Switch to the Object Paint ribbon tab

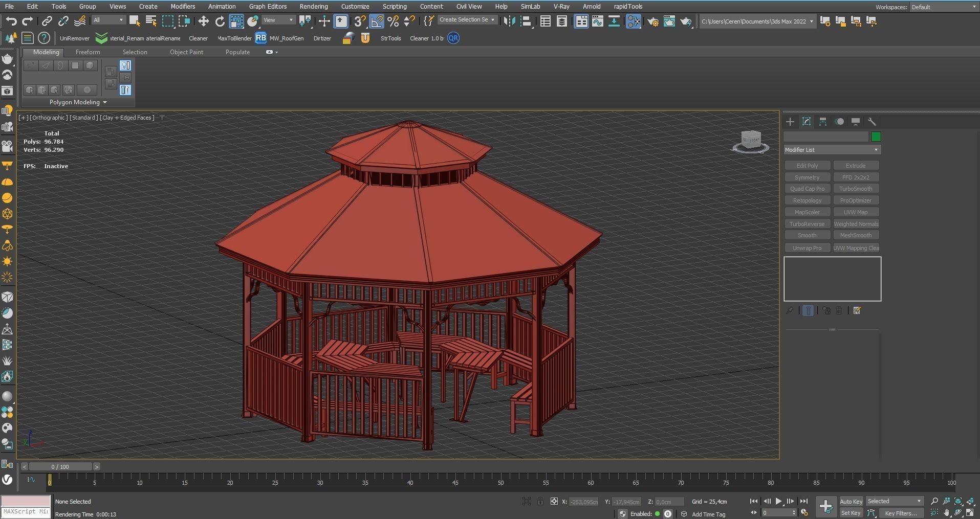click(x=186, y=52)
